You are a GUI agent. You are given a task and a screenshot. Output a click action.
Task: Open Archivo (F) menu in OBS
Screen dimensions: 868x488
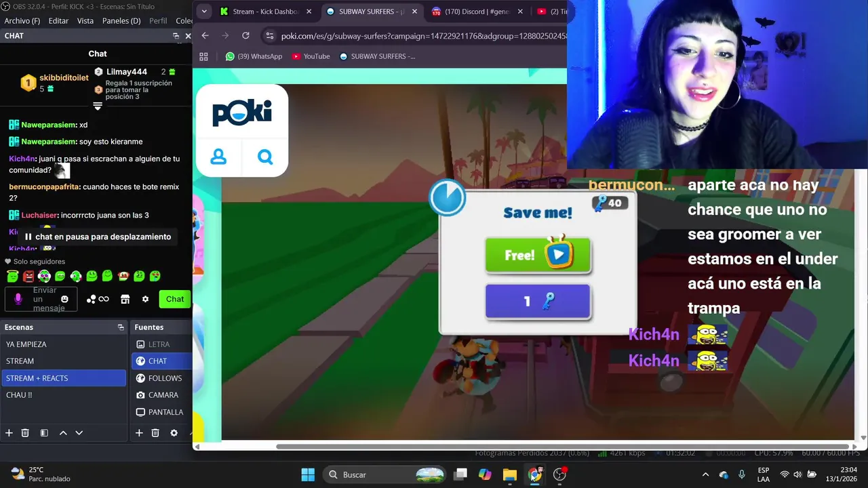point(22,21)
